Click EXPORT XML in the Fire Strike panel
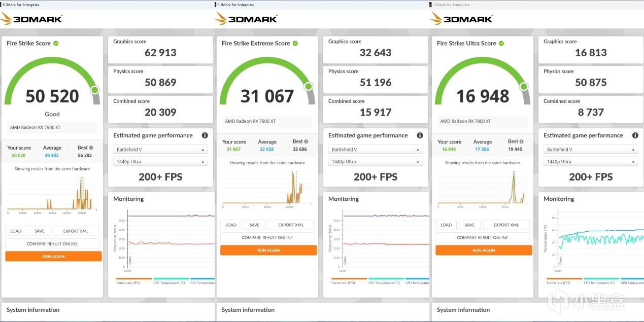The image size is (644, 322). (x=76, y=231)
